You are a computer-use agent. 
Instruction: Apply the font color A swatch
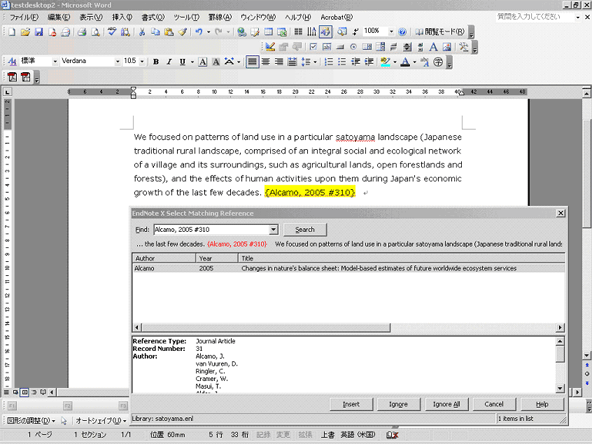(405, 62)
